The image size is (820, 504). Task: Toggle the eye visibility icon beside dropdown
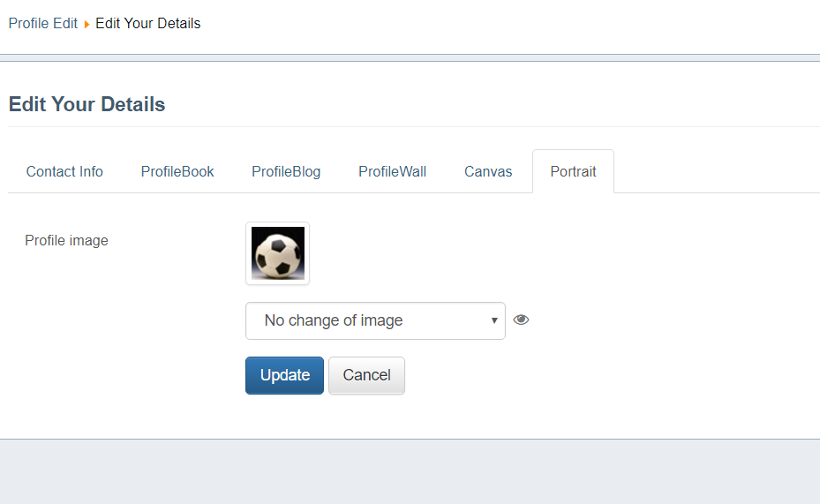(x=521, y=320)
